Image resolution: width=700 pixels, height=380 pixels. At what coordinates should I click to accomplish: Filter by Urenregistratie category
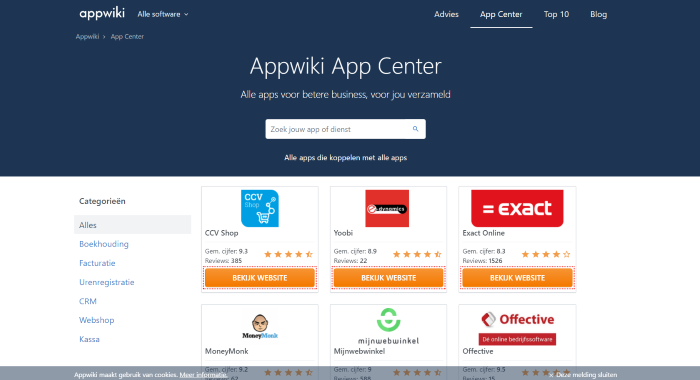click(x=107, y=282)
